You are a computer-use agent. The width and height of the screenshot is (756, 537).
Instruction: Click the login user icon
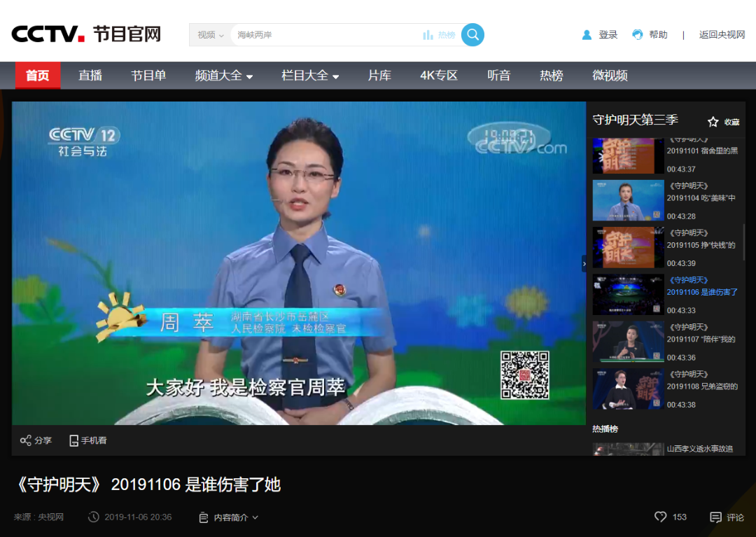coord(587,34)
